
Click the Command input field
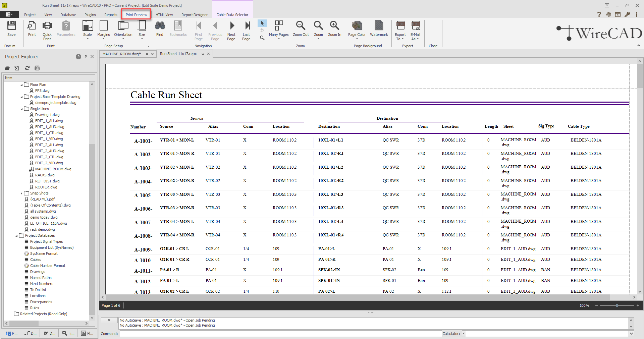point(280,334)
